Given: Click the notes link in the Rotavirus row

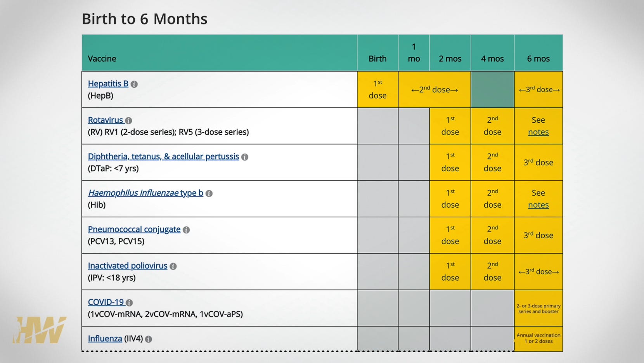Looking at the screenshot, I should point(538,132).
